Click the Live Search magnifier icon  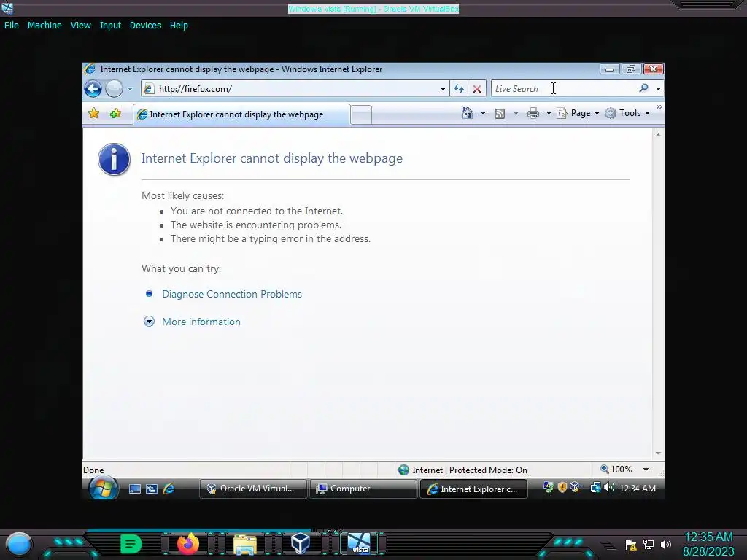pyautogui.click(x=643, y=88)
